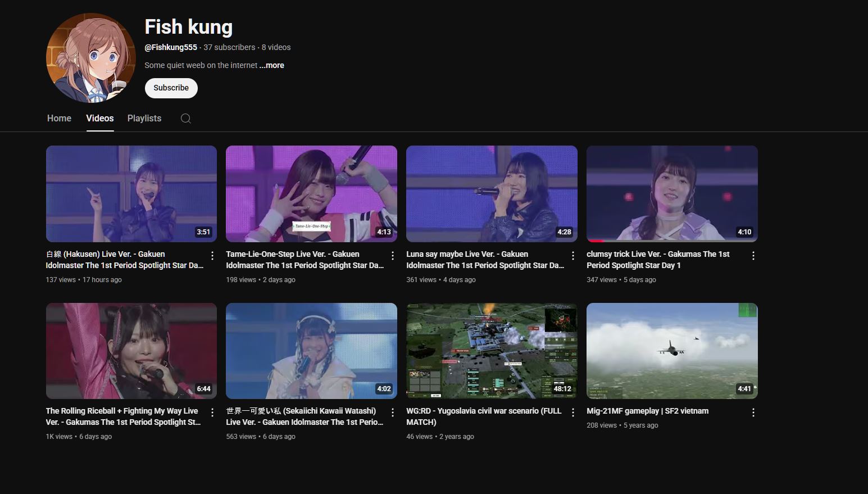Open options menu for 世界一可愛い私 video
Image resolution: width=868 pixels, height=494 pixels.
click(x=393, y=413)
